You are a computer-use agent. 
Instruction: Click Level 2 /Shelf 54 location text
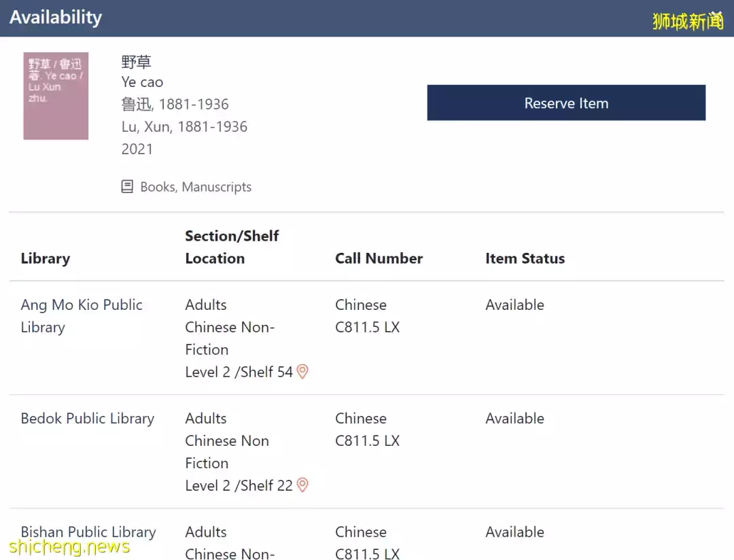click(x=239, y=372)
